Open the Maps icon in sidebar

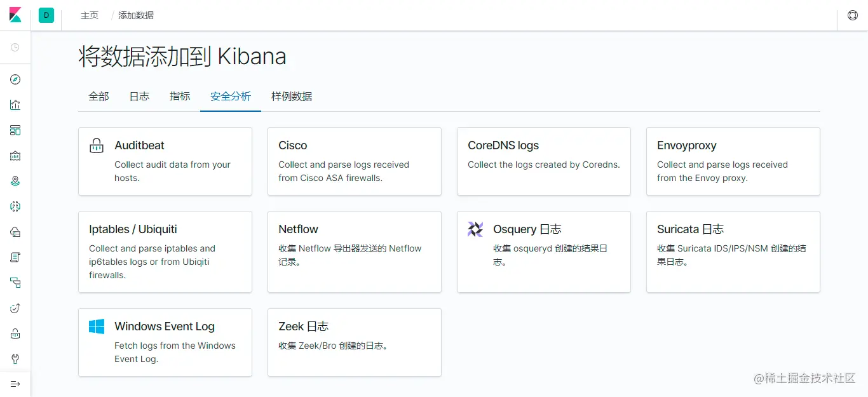(15, 181)
